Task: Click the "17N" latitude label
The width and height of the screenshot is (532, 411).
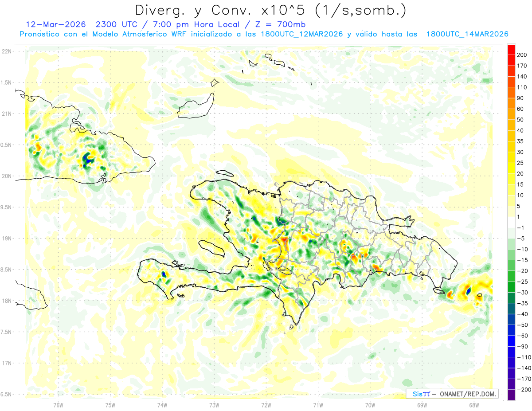Action: coord(7,363)
